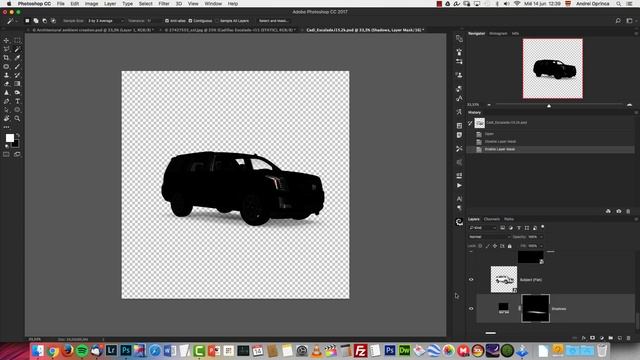Select the Rectangular Marquee tool

pos(17,40)
